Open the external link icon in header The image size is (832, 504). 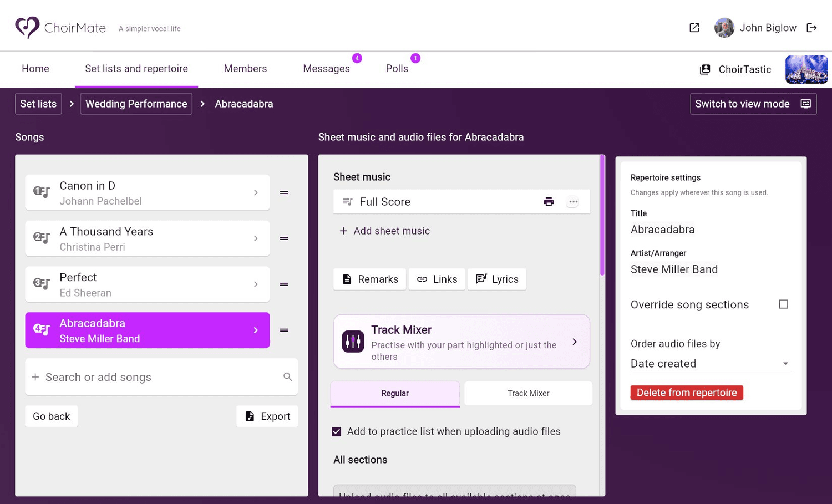point(694,28)
